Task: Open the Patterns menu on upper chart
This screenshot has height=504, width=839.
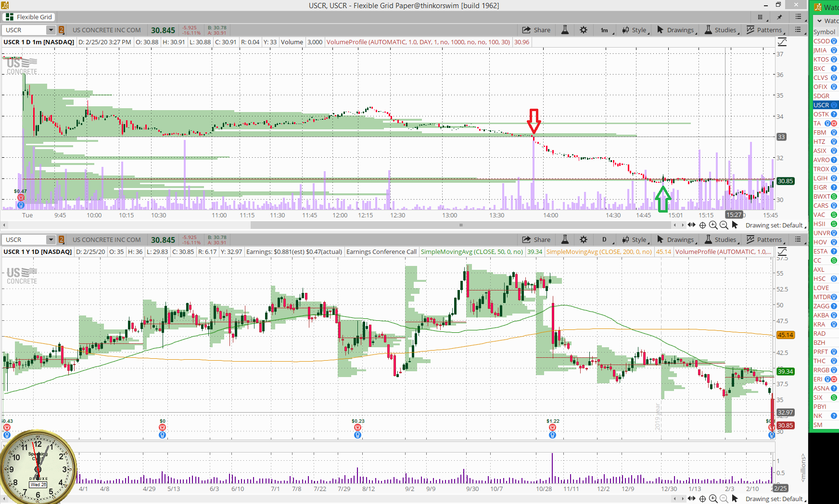Action: point(765,30)
